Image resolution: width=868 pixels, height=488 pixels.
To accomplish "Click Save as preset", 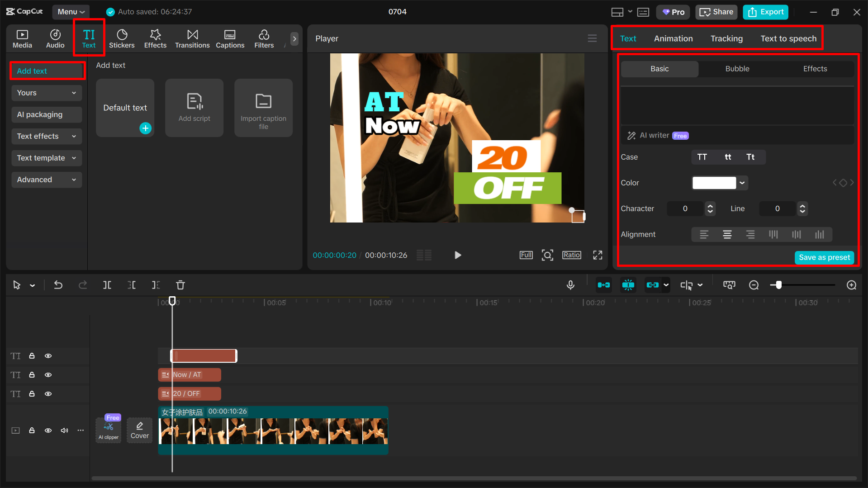I will coord(824,257).
